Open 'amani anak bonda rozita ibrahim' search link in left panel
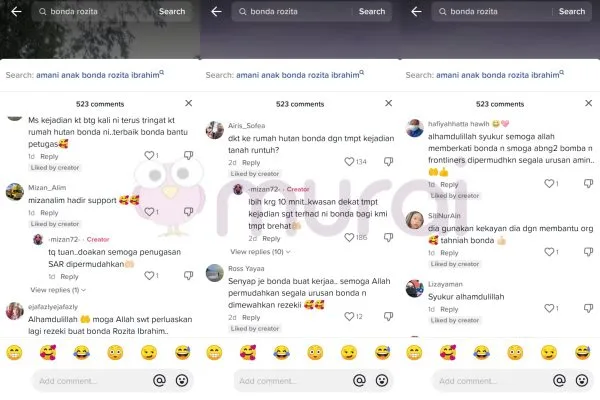Screen dimensions: 600x400 pos(99,75)
